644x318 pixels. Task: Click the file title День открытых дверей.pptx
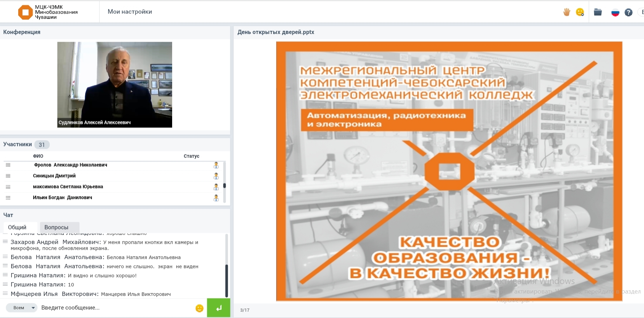coord(276,32)
